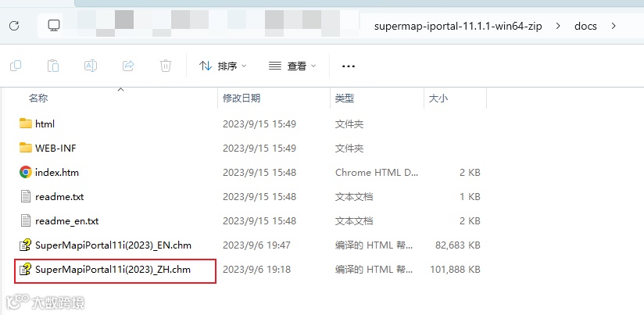
Task: Click the date of WEB-INF row
Action: pyautogui.click(x=259, y=148)
